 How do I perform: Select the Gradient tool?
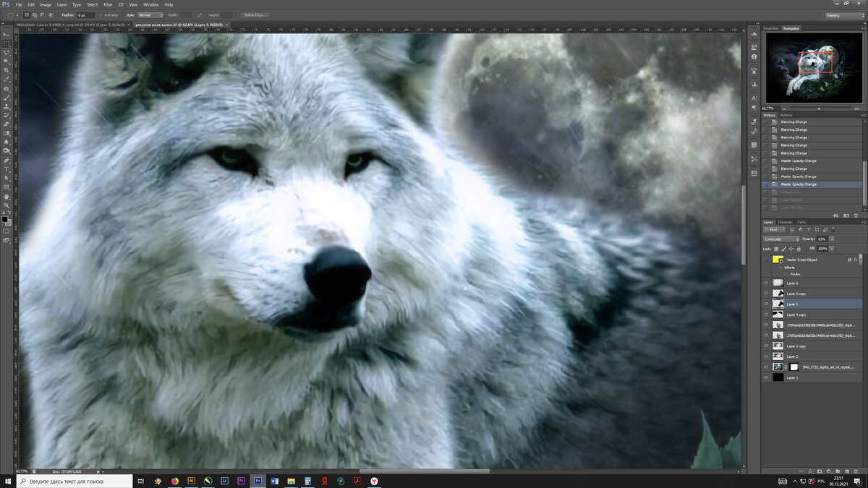pyautogui.click(x=7, y=133)
